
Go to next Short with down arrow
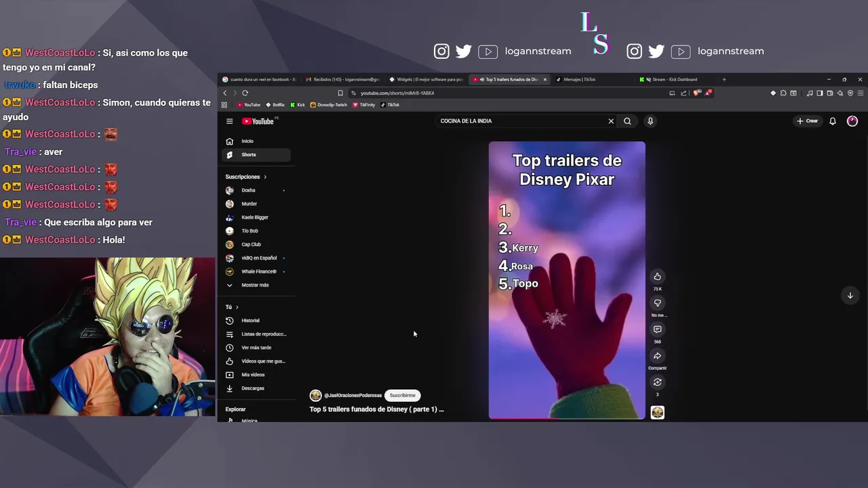850,296
